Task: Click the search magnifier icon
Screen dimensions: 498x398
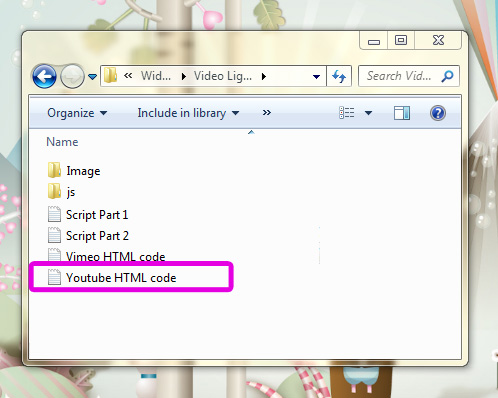Action: [x=447, y=76]
